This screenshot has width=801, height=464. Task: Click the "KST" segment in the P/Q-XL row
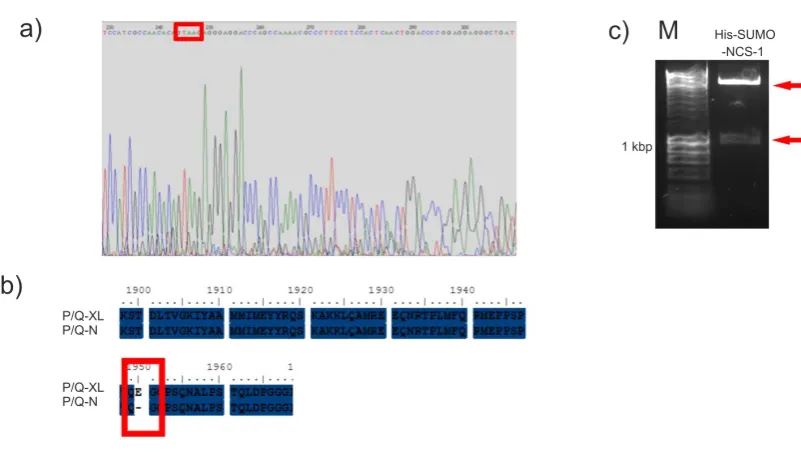131,315
